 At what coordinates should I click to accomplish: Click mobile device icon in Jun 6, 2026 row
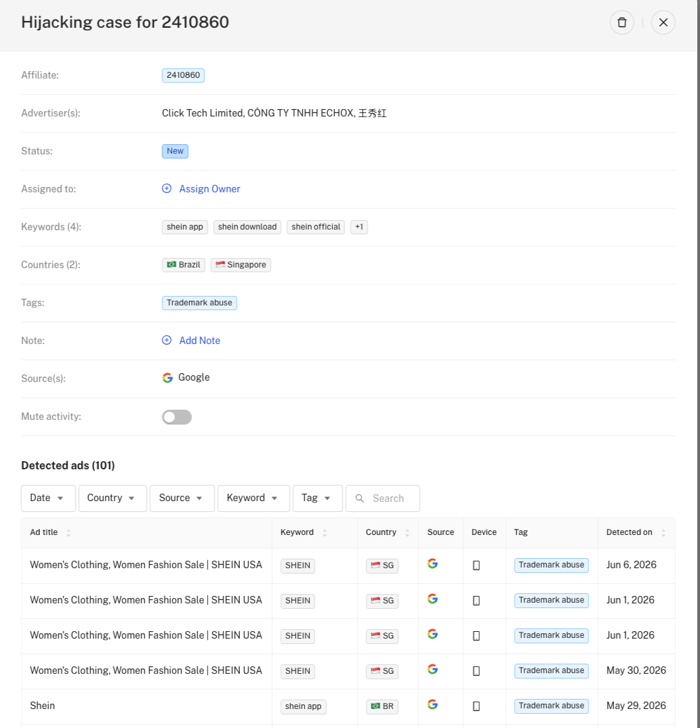(476, 565)
